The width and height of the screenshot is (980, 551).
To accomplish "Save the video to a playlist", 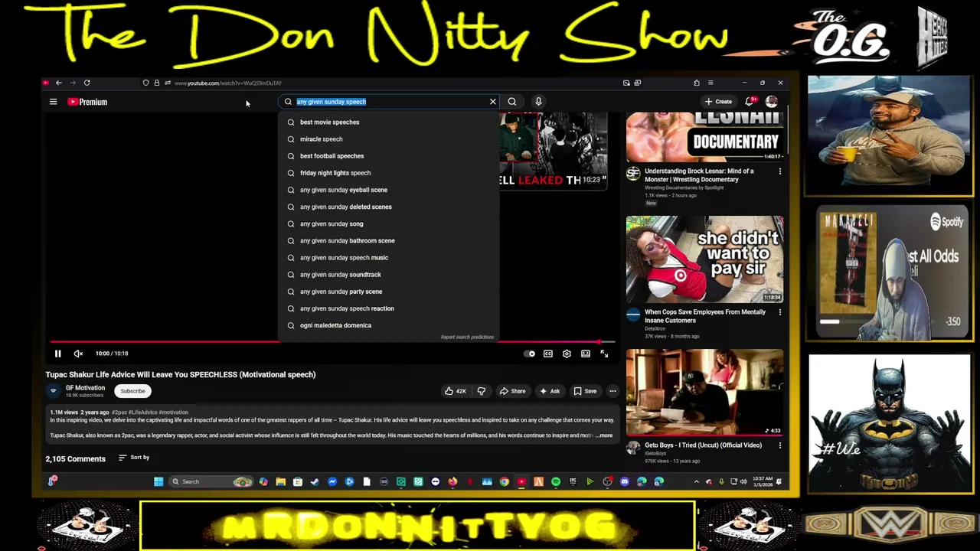I will 585,391.
